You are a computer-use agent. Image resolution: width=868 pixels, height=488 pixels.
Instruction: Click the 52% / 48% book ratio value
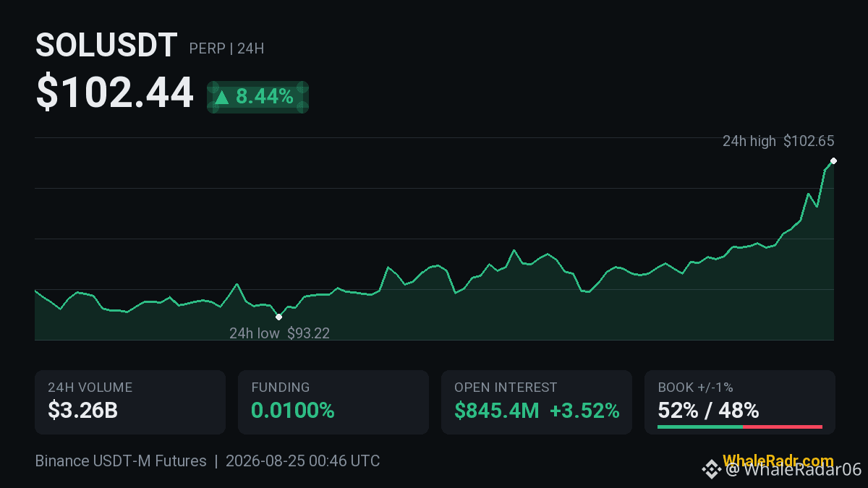point(708,411)
